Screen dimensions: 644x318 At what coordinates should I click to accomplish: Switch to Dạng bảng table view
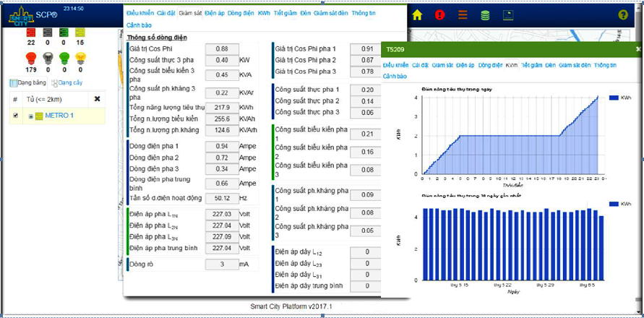(x=28, y=83)
